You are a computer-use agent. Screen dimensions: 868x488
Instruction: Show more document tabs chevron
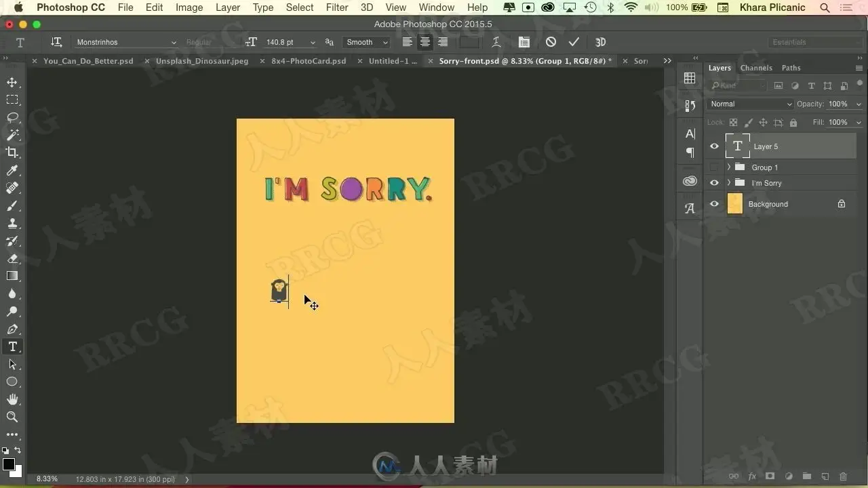click(x=667, y=61)
